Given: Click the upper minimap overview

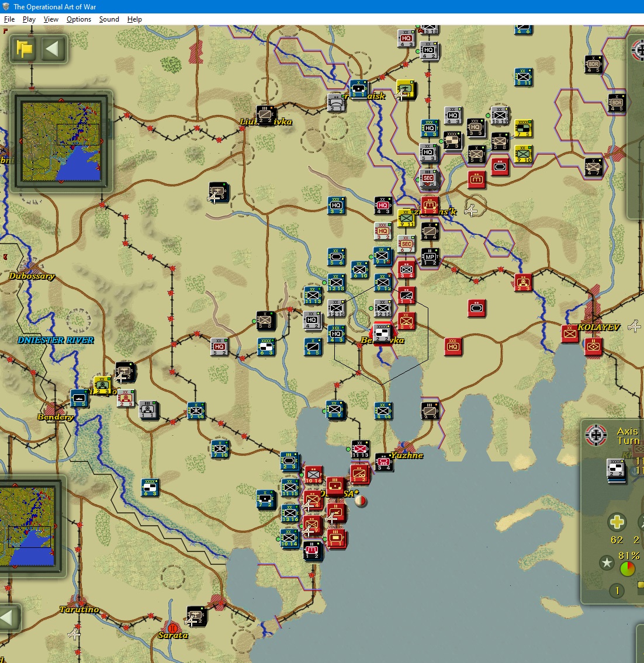Looking at the screenshot, I should click(x=61, y=141).
